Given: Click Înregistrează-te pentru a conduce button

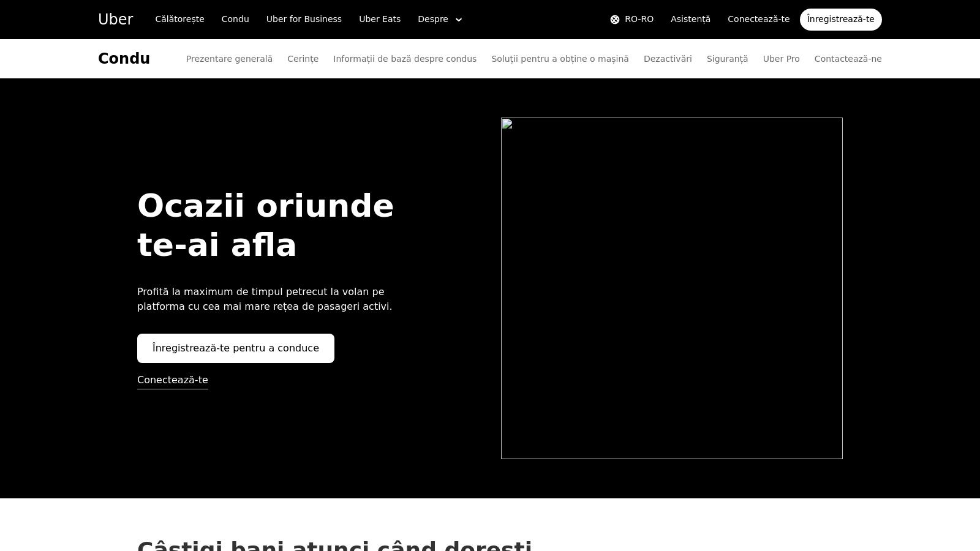Looking at the screenshot, I should [236, 348].
